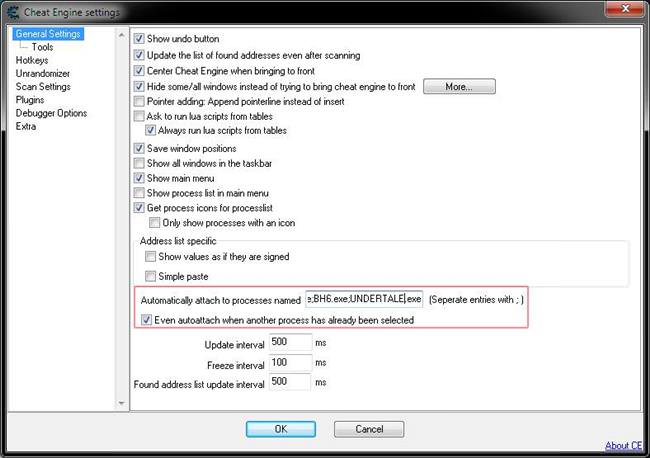Image resolution: width=650 pixels, height=458 pixels.
Task: Enable Show values as if they are signed
Action: pyautogui.click(x=150, y=257)
